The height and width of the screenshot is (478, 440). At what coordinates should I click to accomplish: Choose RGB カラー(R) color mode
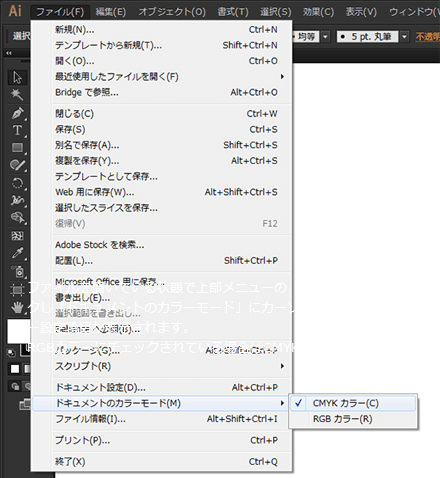[x=353, y=419]
